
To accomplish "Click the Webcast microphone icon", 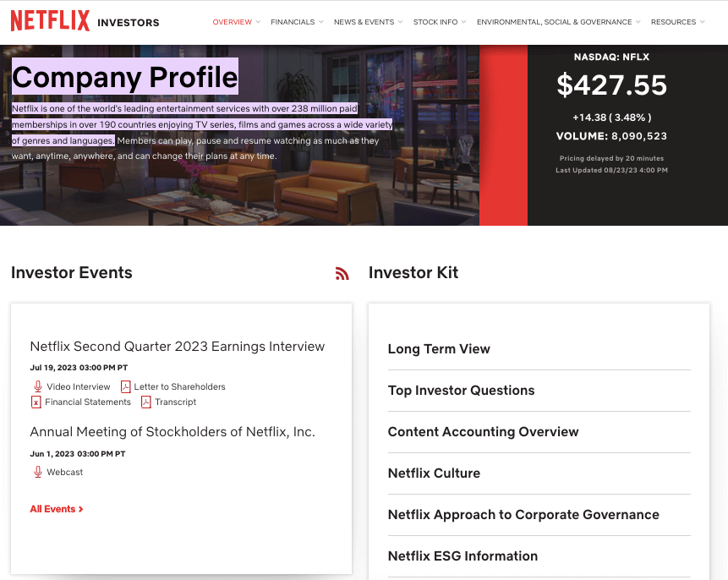I will [38, 472].
